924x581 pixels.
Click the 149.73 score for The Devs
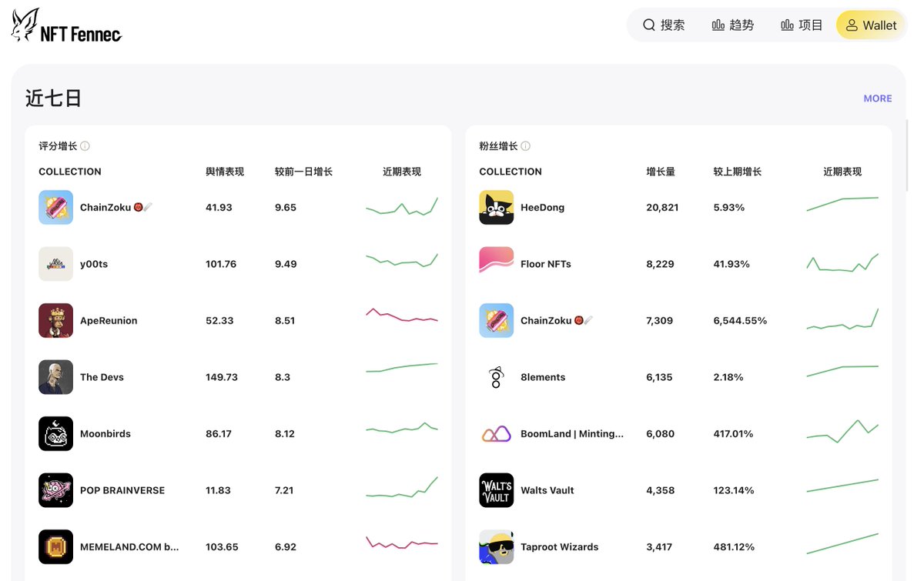click(x=222, y=377)
